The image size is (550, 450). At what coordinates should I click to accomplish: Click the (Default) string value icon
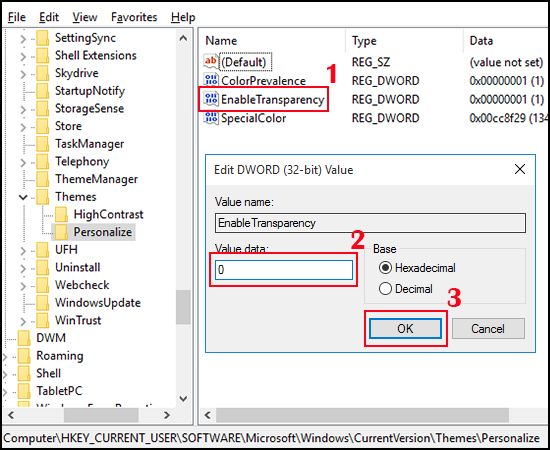pyautogui.click(x=210, y=62)
